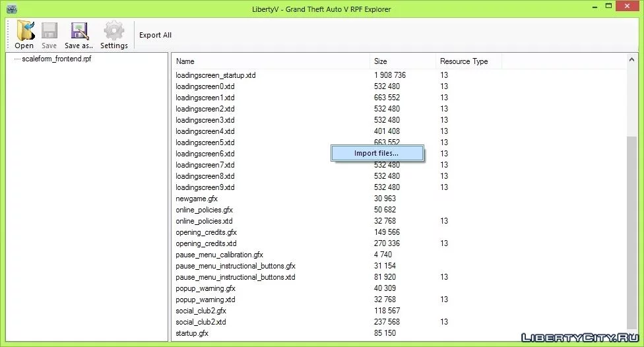
Task: Select the file opening_credits.xtd
Action: pos(206,243)
